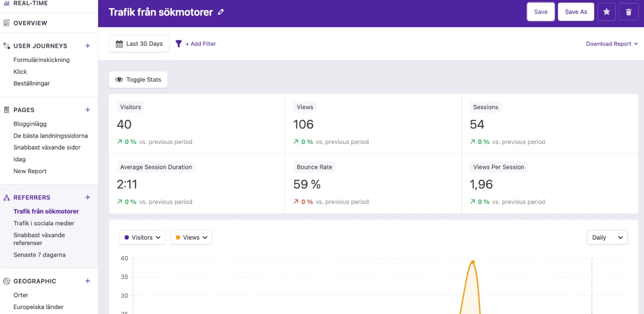The image size is (644, 314).
Task: Open Snabbast växande sidor report
Action: 47,147
